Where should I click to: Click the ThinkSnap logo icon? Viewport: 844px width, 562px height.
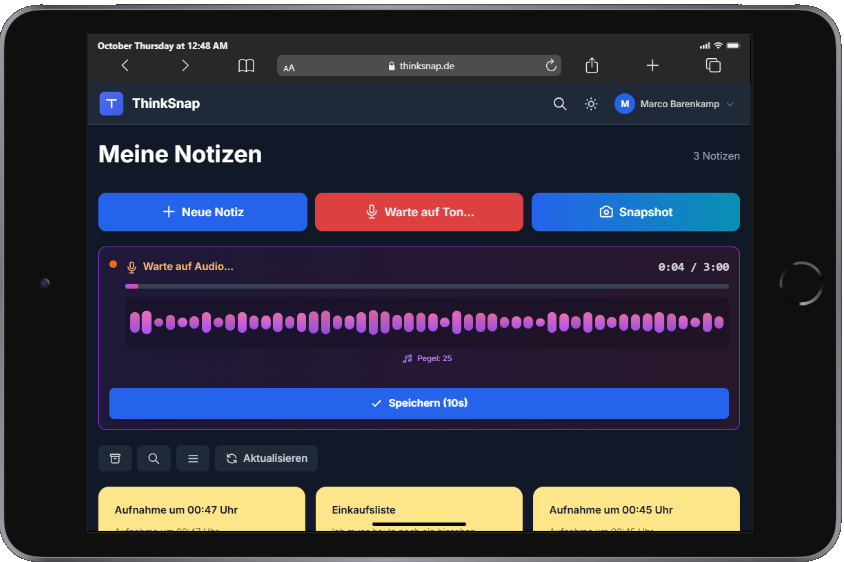coord(111,104)
